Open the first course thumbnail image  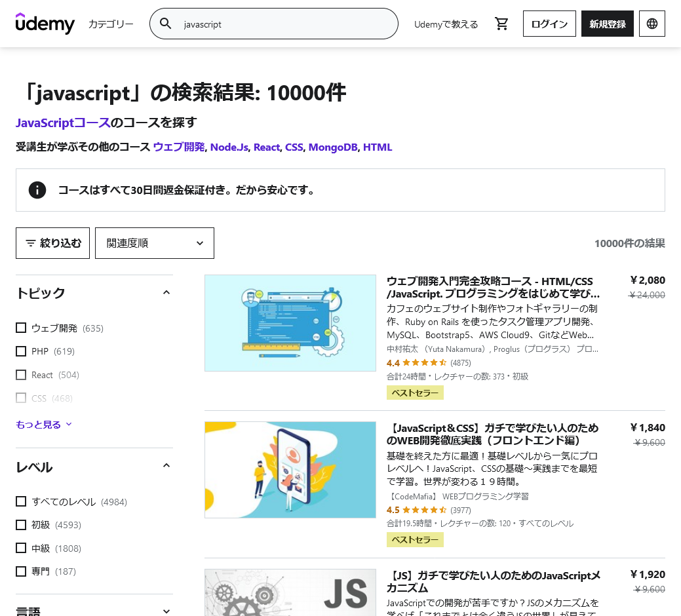click(290, 323)
